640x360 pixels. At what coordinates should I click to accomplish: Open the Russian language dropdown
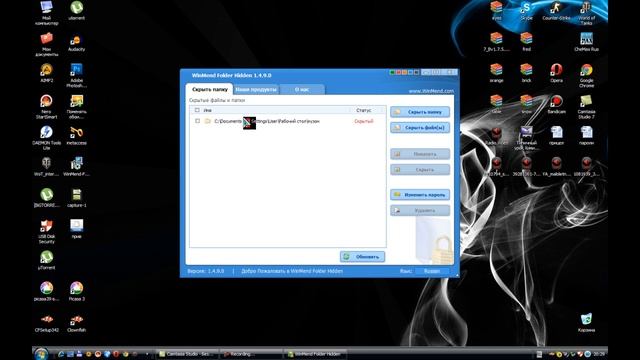pyautogui.click(x=432, y=271)
